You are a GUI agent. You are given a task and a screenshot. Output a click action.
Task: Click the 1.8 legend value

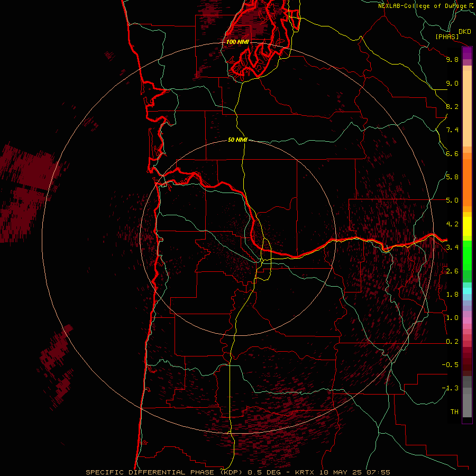pyautogui.click(x=452, y=295)
